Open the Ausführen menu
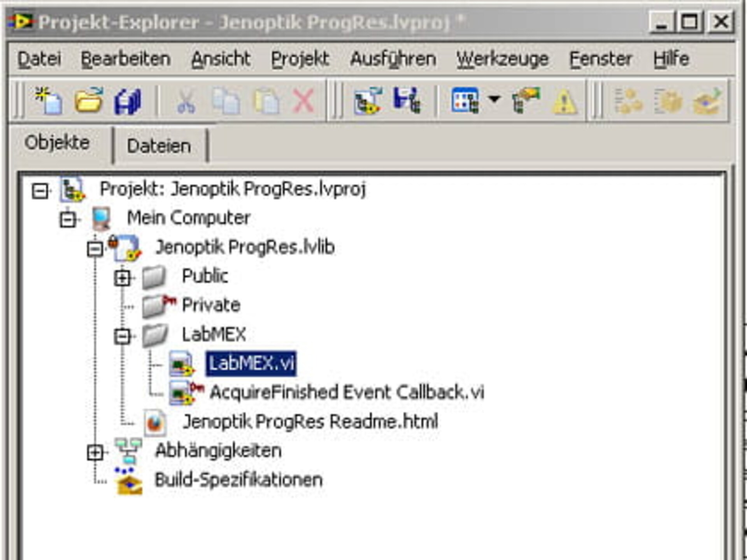Image resolution: width=747 pixels, height=560 pixels. coord(393,59)
